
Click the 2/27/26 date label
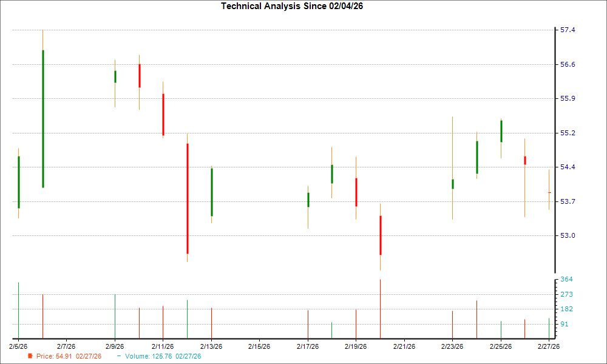[x=549, y=346]
